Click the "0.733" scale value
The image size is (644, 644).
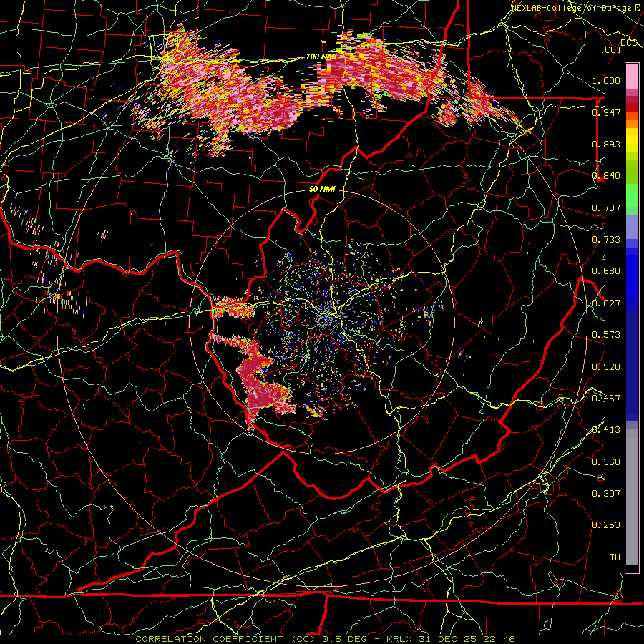[x=606, y=239]
